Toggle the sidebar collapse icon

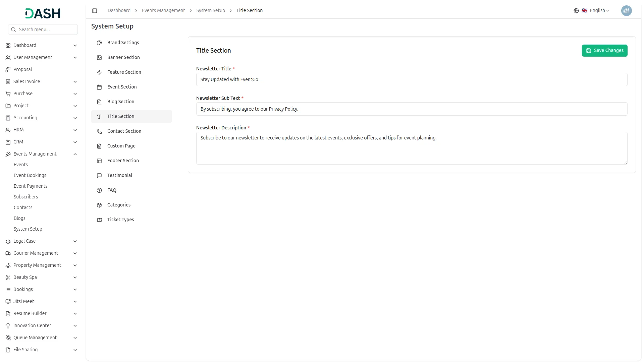click(95, 11)
